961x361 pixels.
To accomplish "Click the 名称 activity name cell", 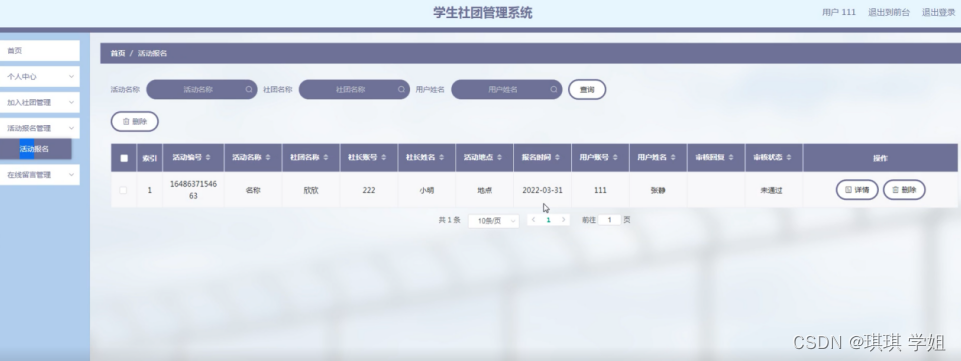I will point(253,190).
